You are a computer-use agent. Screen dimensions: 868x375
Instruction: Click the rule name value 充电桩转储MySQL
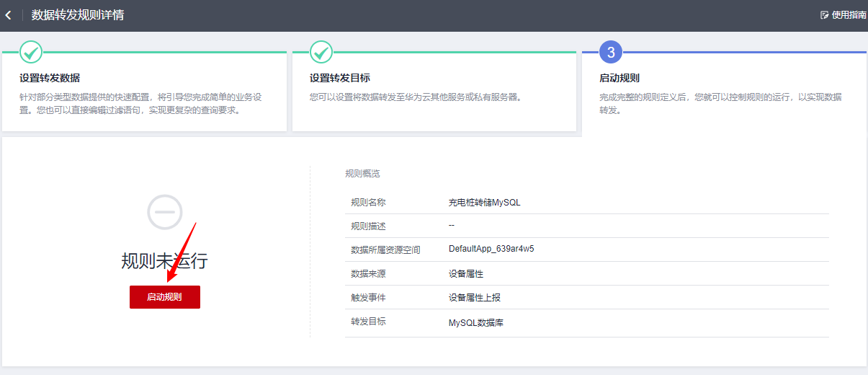[x=484, y=203]
